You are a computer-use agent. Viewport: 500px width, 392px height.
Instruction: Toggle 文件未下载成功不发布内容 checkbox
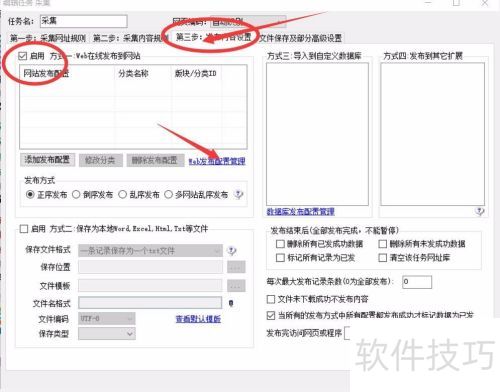[271, 299]
